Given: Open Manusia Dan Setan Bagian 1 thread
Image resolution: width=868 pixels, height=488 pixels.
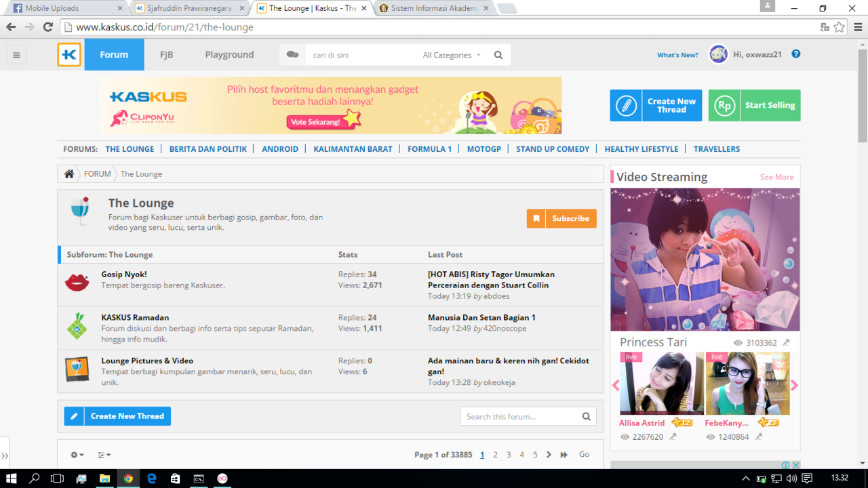Looking at the screenshot, I should pos(481,317).
